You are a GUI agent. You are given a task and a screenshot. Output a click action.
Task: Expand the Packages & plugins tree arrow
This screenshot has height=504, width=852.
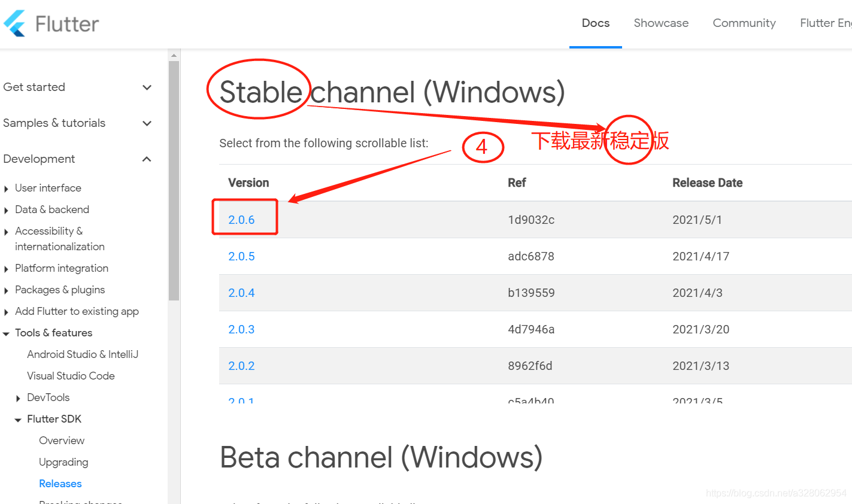[6, 290]
